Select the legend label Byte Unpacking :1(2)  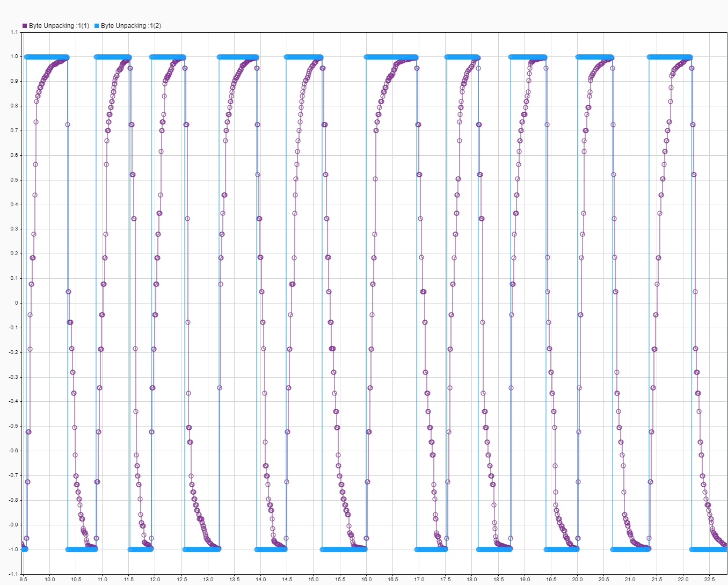pos(131,26)
